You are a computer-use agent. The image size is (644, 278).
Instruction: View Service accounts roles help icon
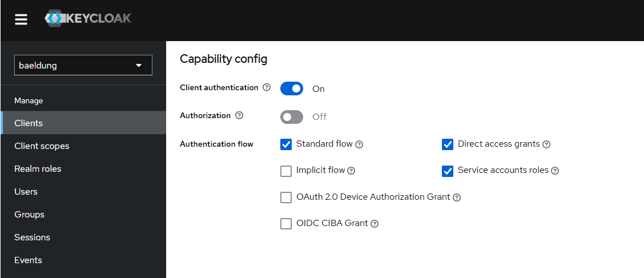555,171
